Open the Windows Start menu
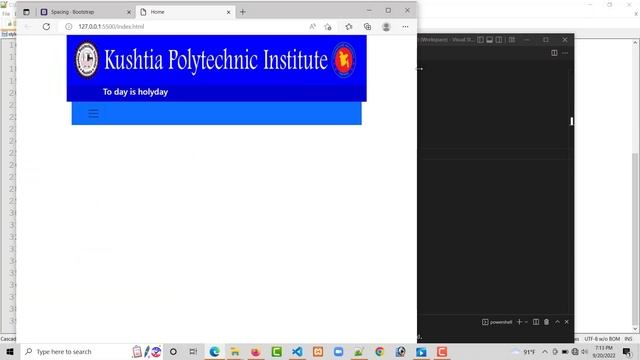 coord(10,351)
